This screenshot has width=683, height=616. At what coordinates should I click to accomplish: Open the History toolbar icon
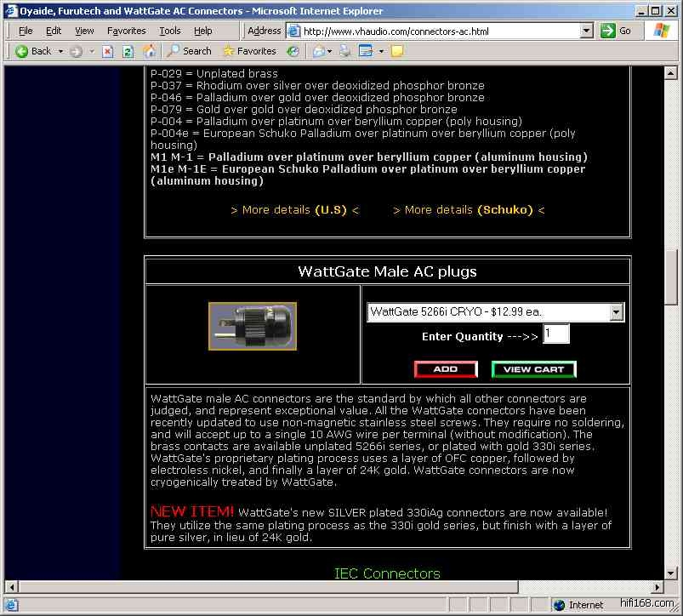(x=293, y=51)
